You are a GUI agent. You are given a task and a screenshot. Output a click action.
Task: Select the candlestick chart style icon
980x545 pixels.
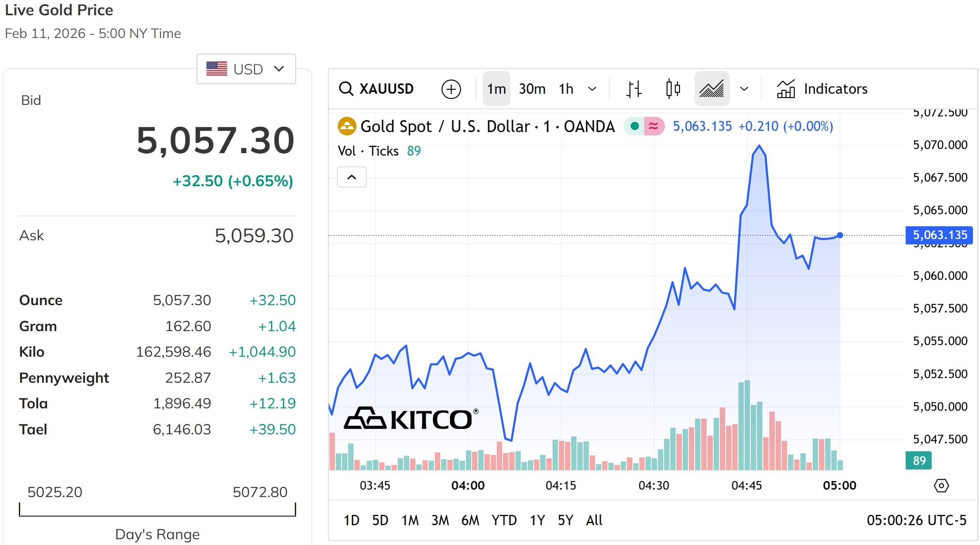pyautogui.click(x=673, y=89)
